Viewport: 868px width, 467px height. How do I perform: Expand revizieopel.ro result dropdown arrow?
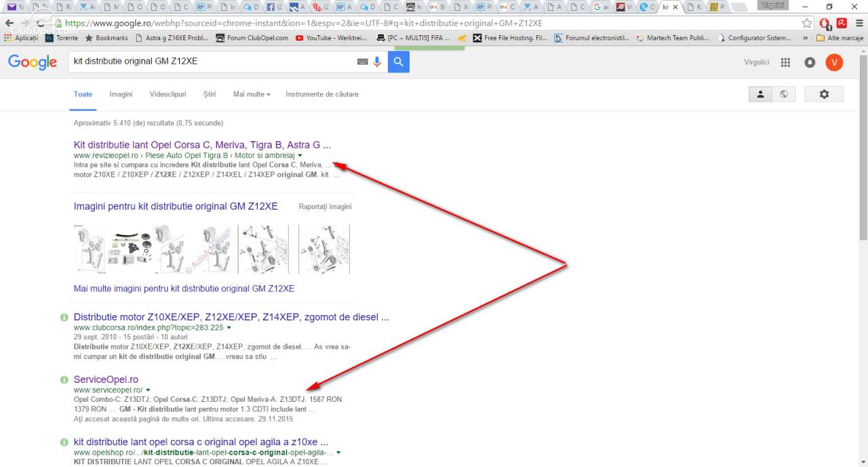pos(300,156)
